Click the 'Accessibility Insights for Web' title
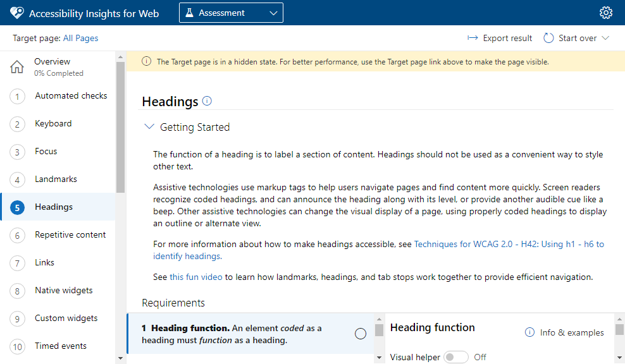The image size is (625, 364). point(94,13)
